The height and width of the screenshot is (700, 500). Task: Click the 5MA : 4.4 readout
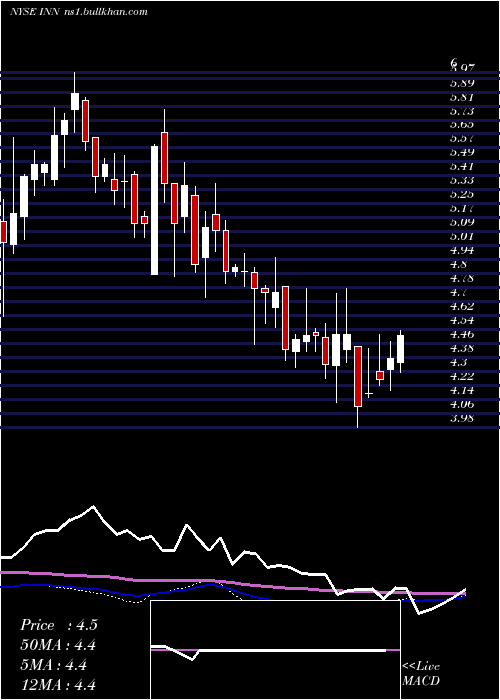click(53, 665)
